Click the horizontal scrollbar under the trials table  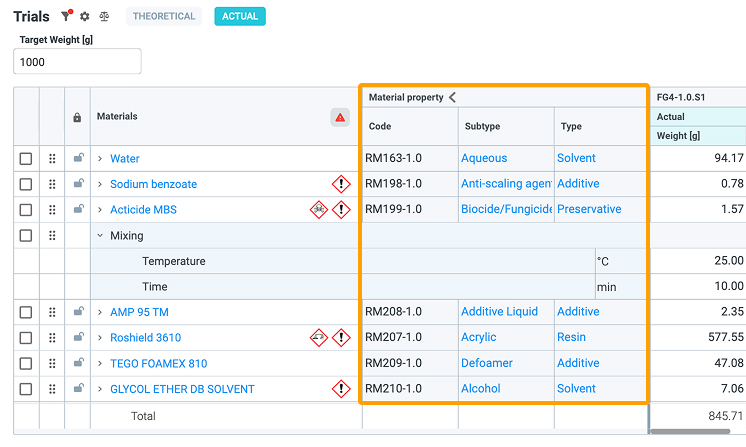690,431
